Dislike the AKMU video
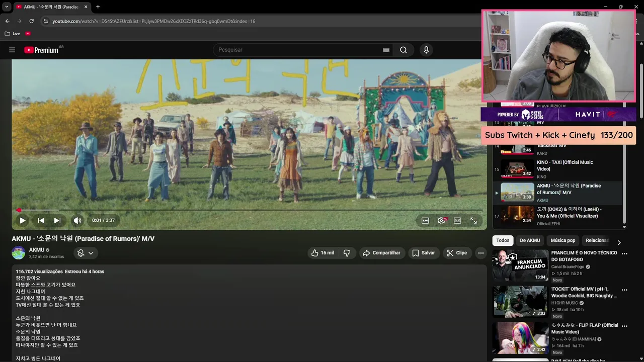The height and width of the screenshot is (362, 644). (x=347, y=253)
